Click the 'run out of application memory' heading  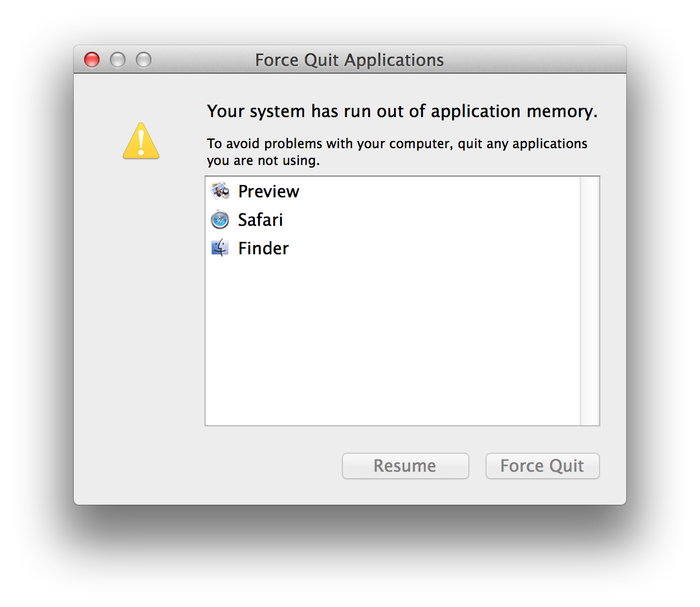(x=402, y=111)
